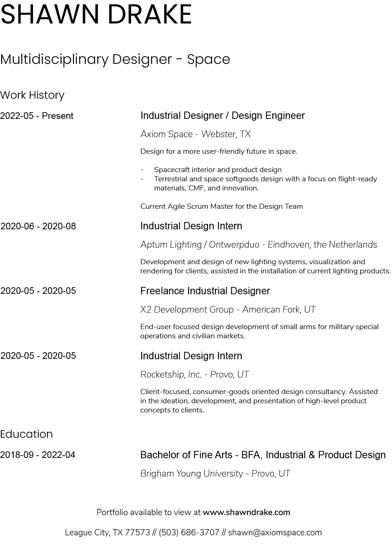The height and width of the screenshot is (550, 392).
Task: Click the Aptum Lighting / Ontwerpduo employer line
Action: click(259, 245)
